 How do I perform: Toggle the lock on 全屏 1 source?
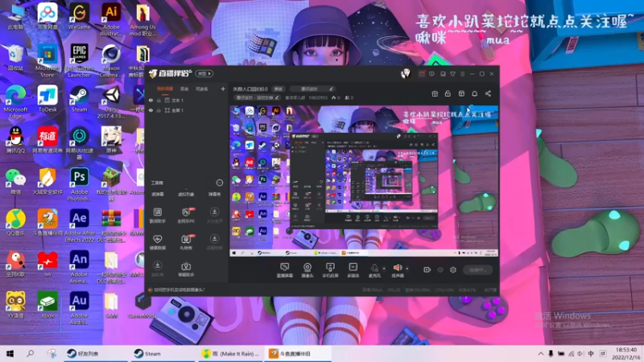(159, 110)
